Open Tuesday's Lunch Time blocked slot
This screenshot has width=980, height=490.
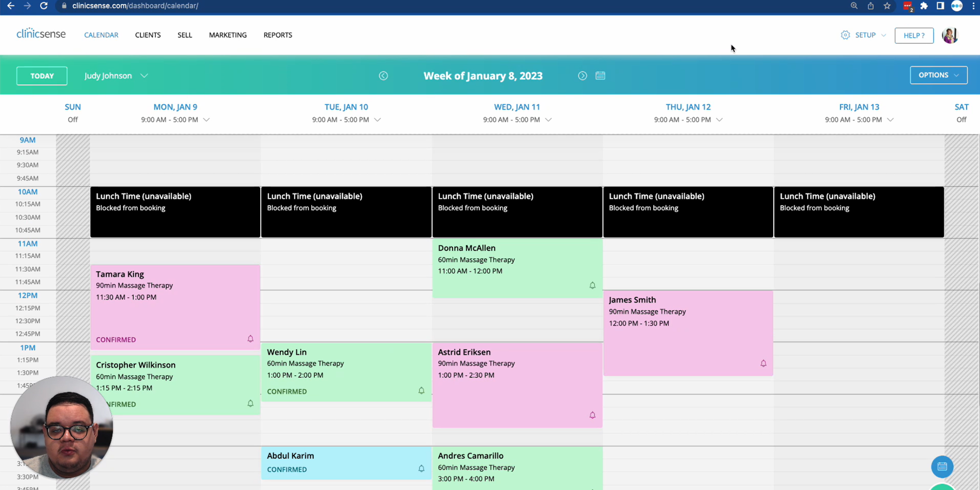346,212
